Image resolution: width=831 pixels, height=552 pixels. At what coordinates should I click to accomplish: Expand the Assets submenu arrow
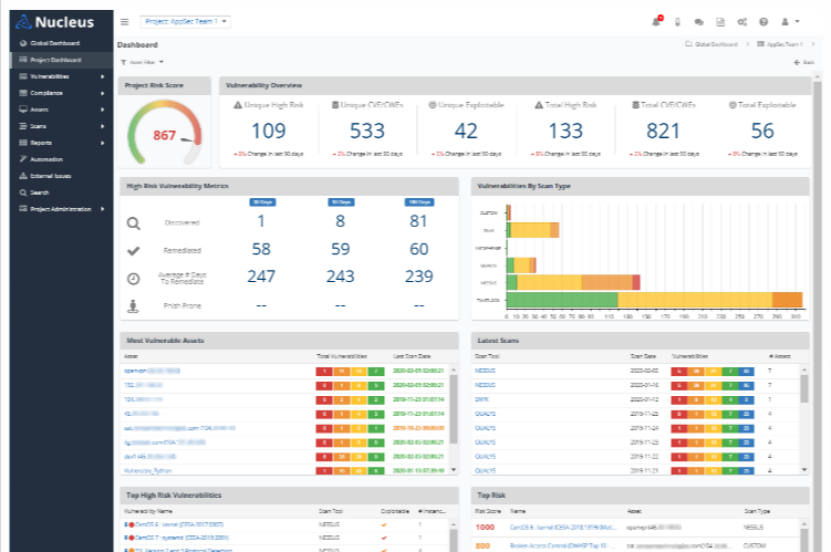[102, 110]
